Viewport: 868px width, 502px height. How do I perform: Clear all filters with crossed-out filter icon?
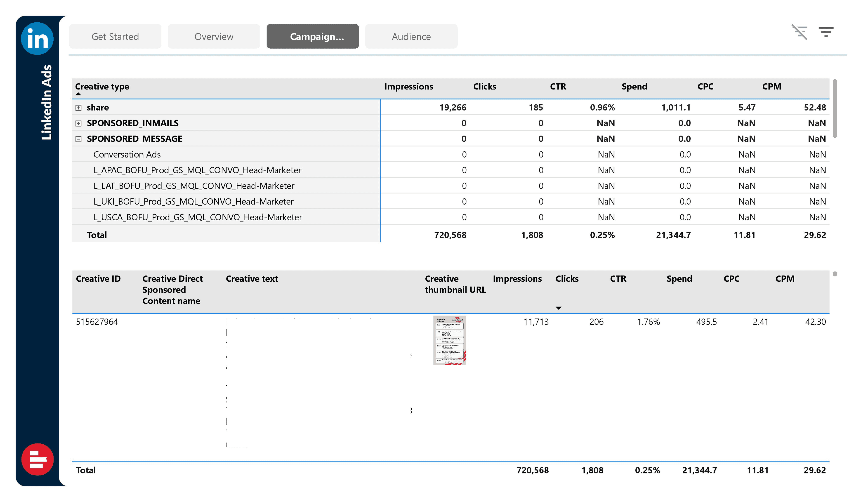point(799,32)
